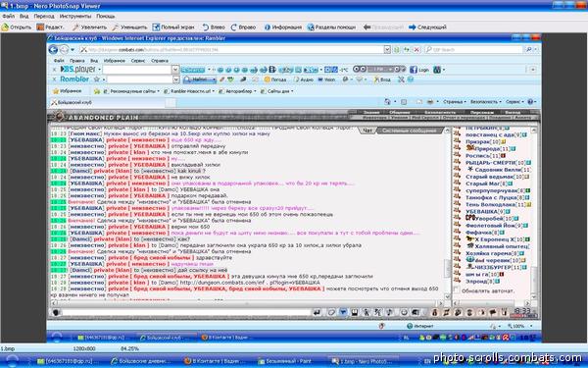588x368 pixels.
Task: Open the Переход menu
Action: click(44, 16)
